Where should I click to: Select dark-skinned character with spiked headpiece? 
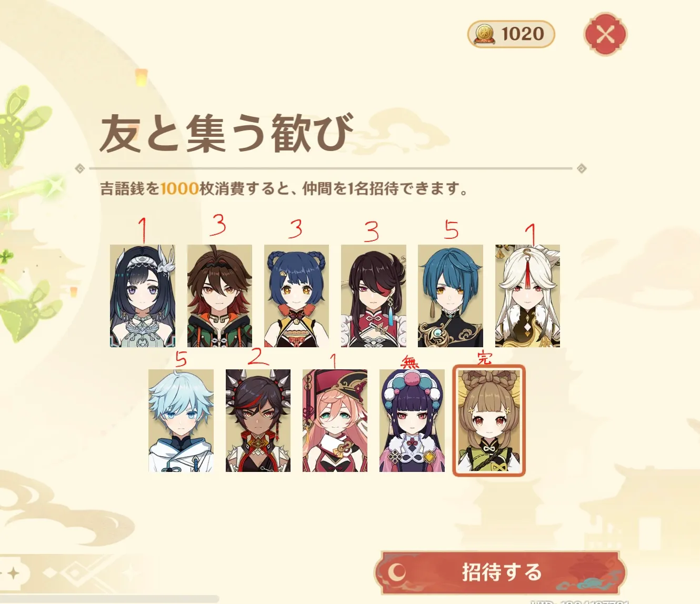(258, 420)
